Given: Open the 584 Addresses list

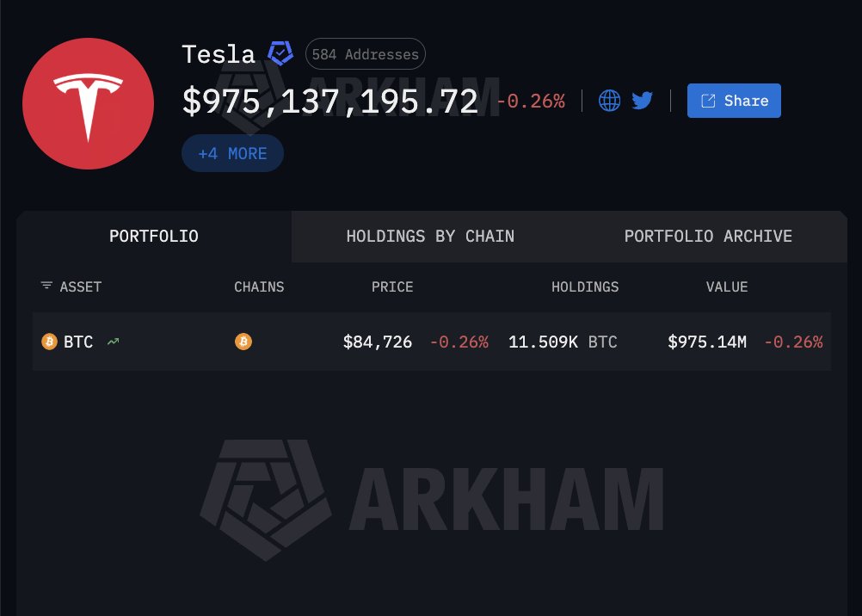Looking at the screenshot, I should tap(365, 54).
